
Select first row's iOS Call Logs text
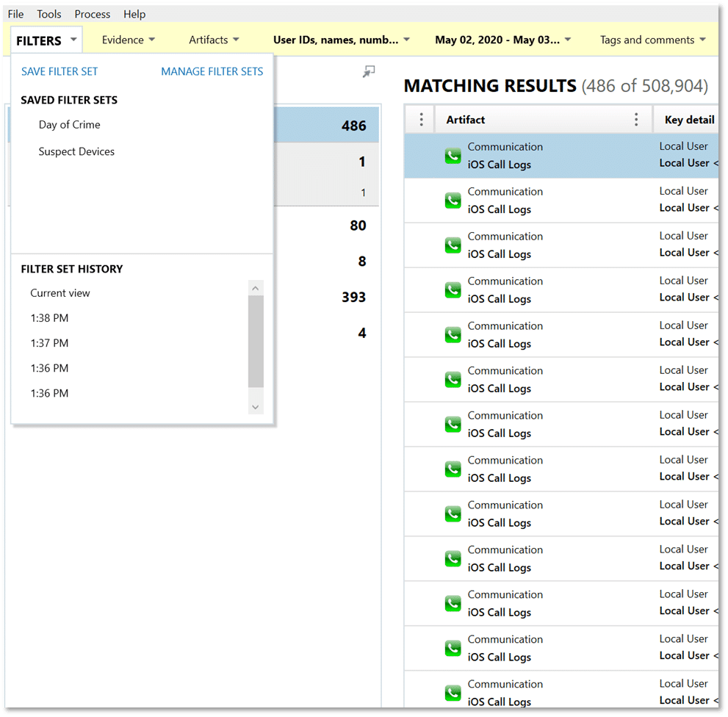point(499,165)
